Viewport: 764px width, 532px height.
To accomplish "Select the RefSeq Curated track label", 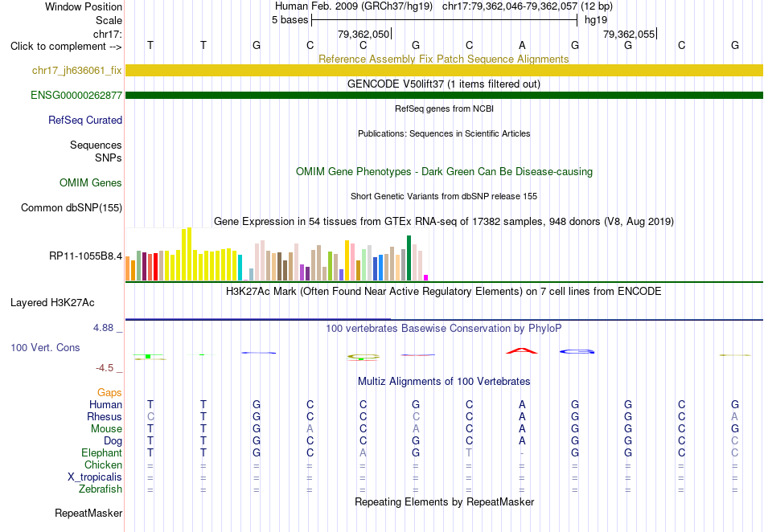I will tap(85, 121).
